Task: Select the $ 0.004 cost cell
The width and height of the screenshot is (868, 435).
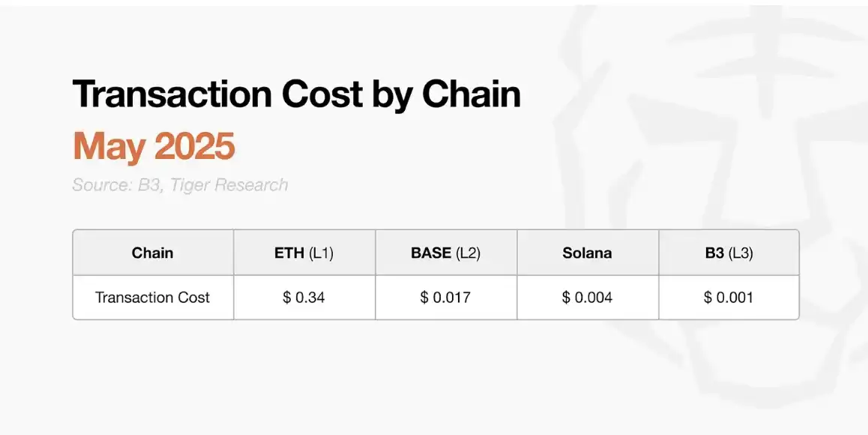Action: click(587, 297)
